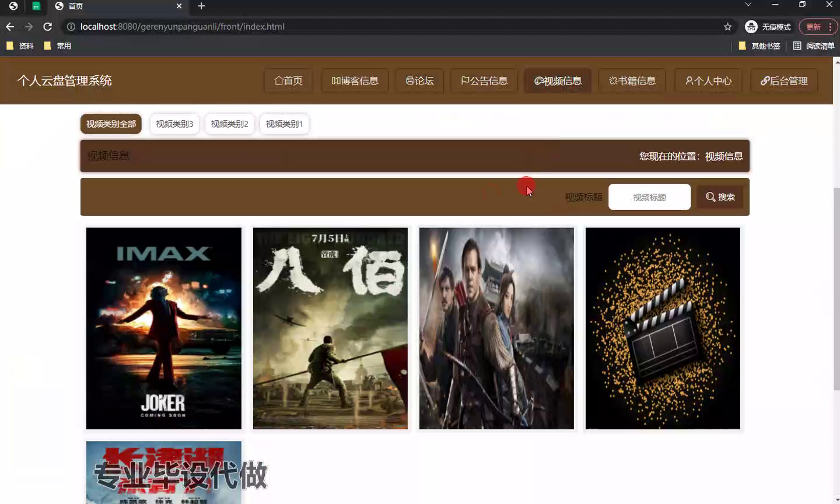
Task: Open the Great Wall warriors poster thumbnail
Action: tap(496, 328)
